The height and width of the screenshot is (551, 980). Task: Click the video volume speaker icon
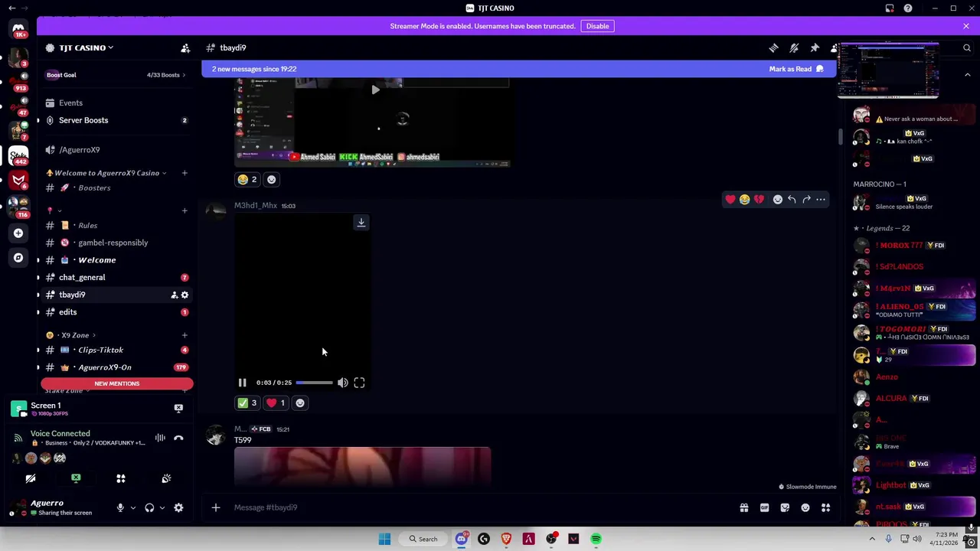tap(342, 383)
